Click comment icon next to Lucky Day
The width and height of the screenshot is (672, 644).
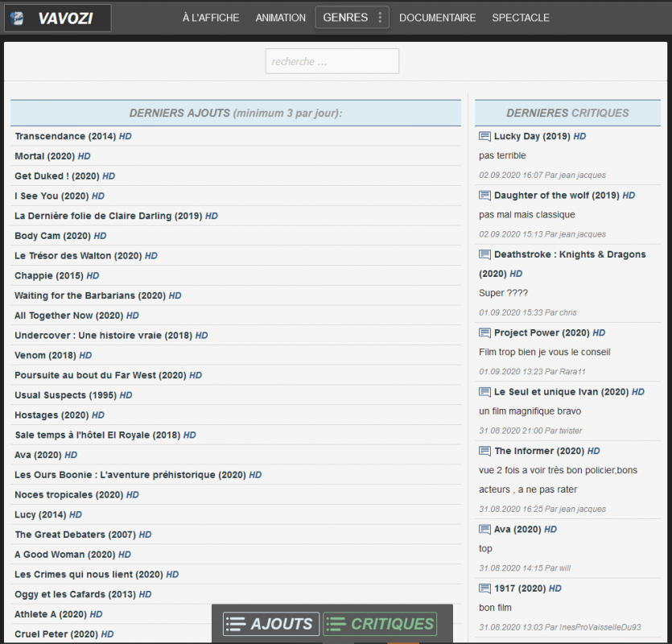484,136
